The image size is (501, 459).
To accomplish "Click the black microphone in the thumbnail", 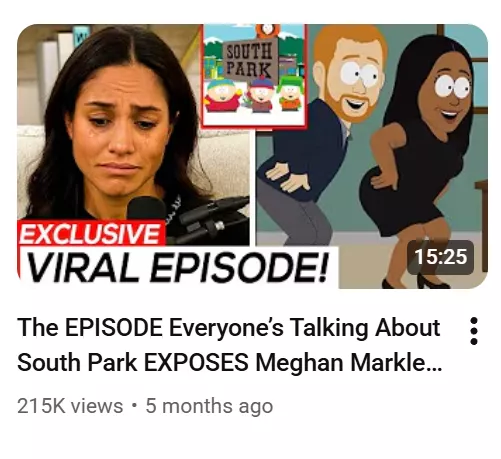I will point(147,208).
